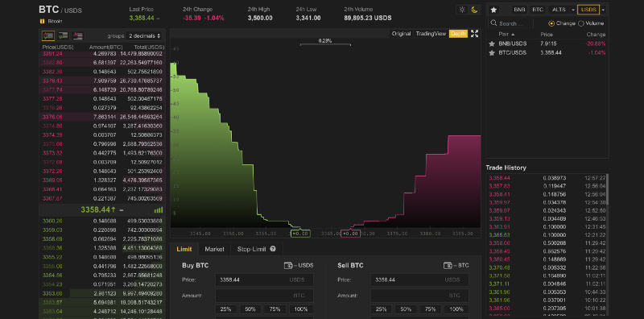Show combined buy and sell order book view
The height and width of the screenshot is (319, 644).
pos(48,35)
